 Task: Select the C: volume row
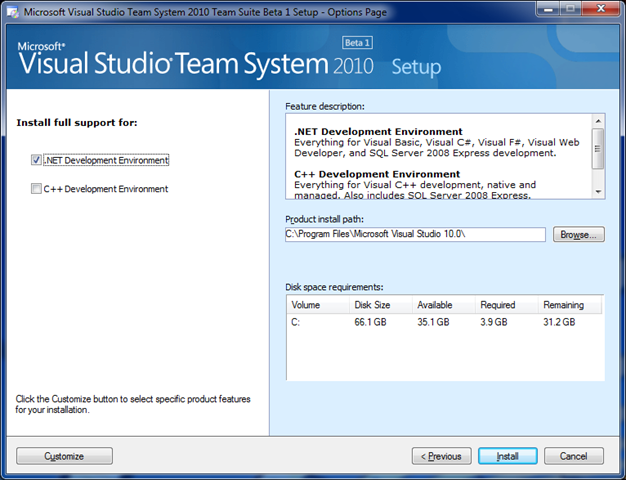click(445, 322)
